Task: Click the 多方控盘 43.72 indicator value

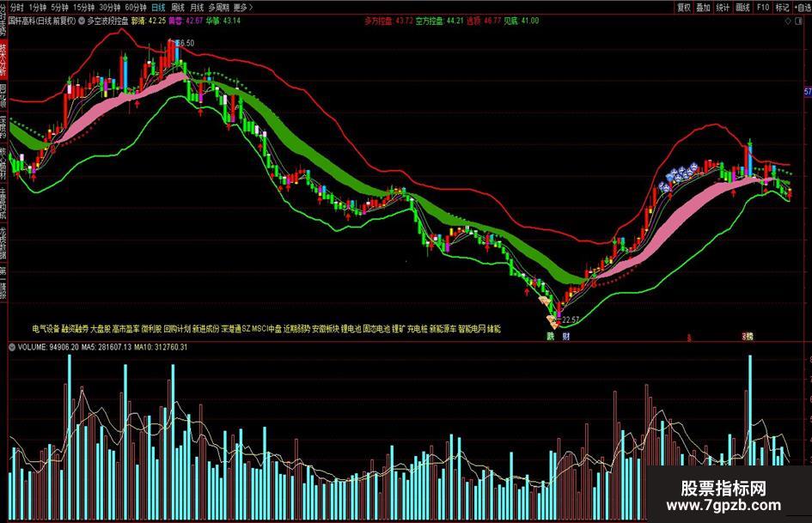Action: pyautogui.click(x=388, y=21)
